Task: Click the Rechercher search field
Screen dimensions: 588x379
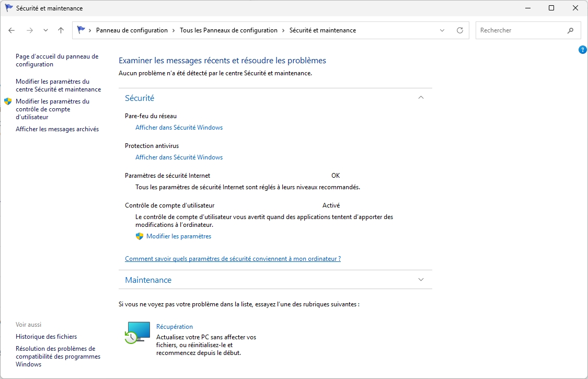Action: click(528, 30)
